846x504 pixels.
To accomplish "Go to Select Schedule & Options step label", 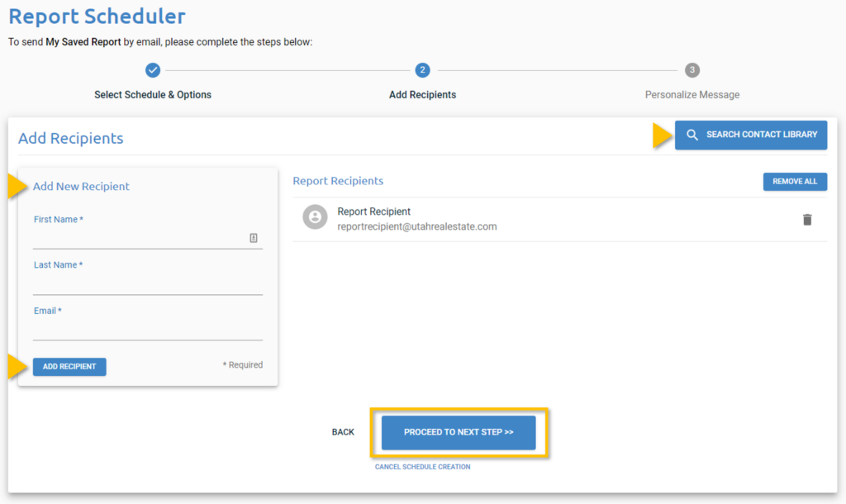I will (153, 95).
